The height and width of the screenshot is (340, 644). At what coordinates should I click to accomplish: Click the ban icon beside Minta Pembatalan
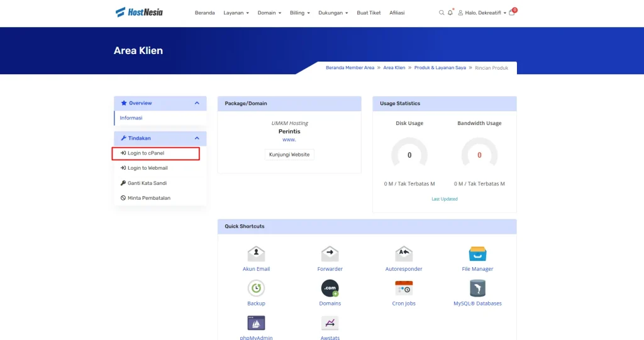point(123,198)
